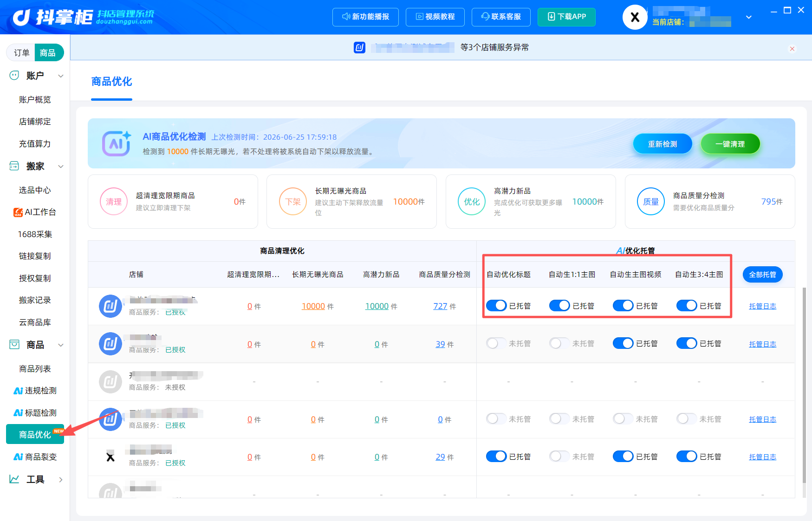
Task: Enable 自动生1:1主图 in the 39 件 row
Action: 559,343
